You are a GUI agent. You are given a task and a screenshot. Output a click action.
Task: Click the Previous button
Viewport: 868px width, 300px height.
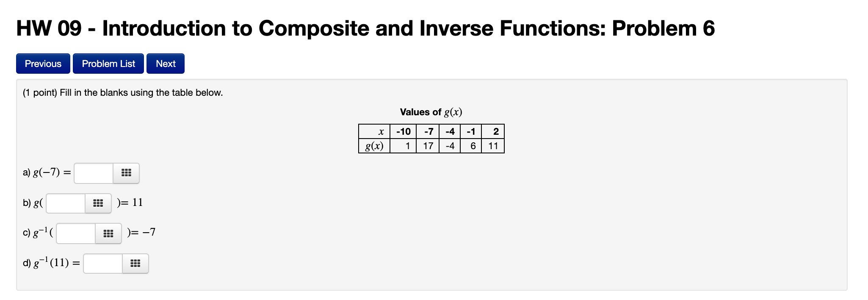pos(42,64)
